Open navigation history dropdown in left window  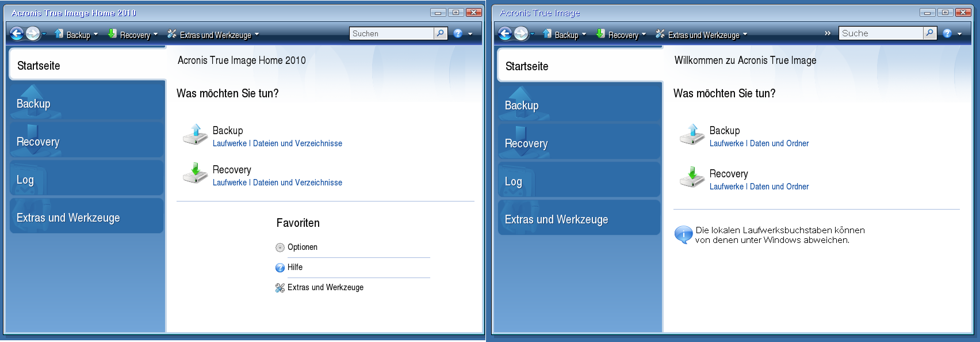click(x=44, y=34)
